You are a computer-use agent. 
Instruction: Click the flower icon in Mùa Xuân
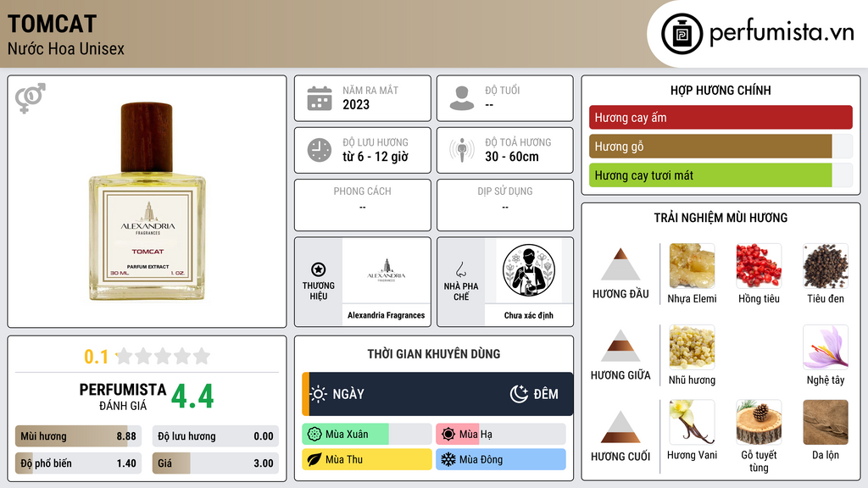(314, 435)
